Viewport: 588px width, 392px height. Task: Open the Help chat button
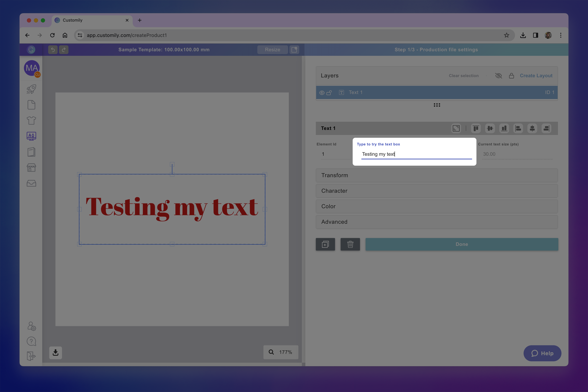coord(542,353)
